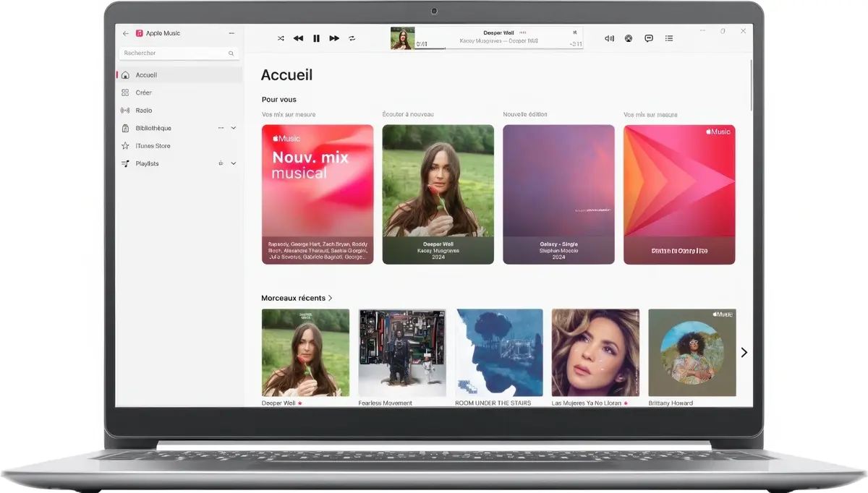Maximize the Apple Music window
Screen dimensions: 868x493
tap(723, 32)
